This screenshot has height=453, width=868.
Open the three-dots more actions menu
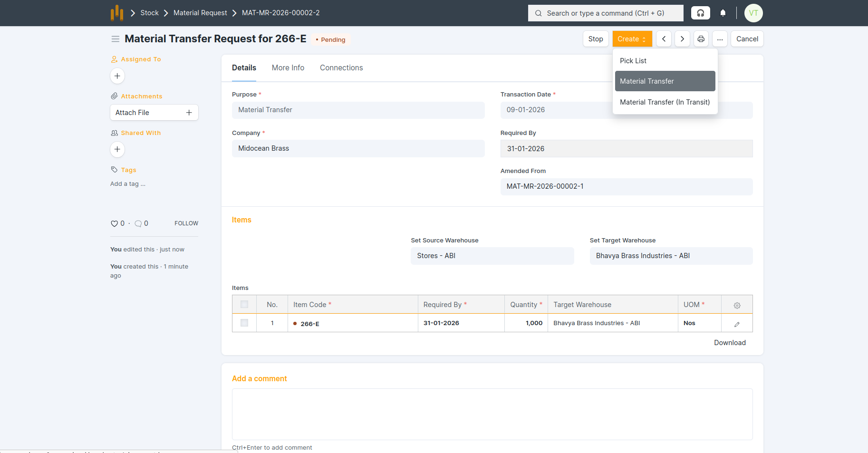pyautogui.click(x=720, y=39)
